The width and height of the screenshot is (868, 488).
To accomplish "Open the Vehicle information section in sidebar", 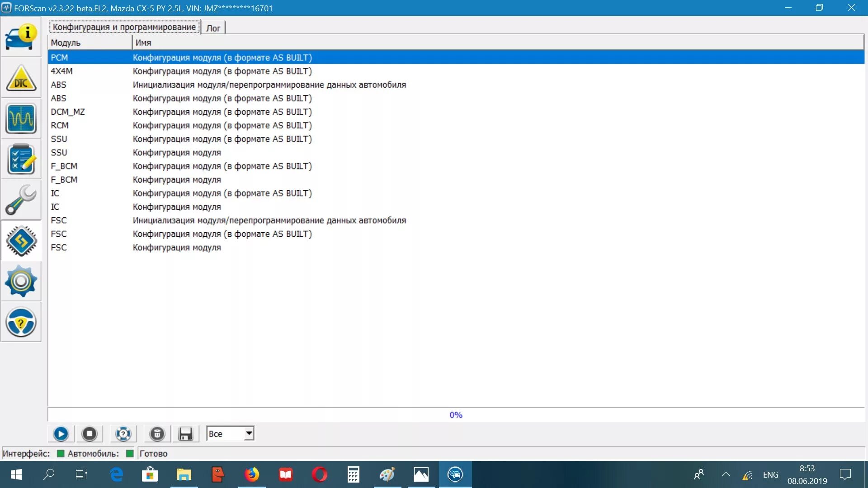I will tap(21, 37).
